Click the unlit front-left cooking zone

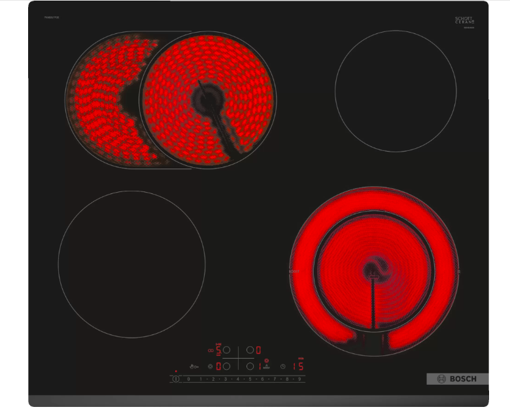131,264
